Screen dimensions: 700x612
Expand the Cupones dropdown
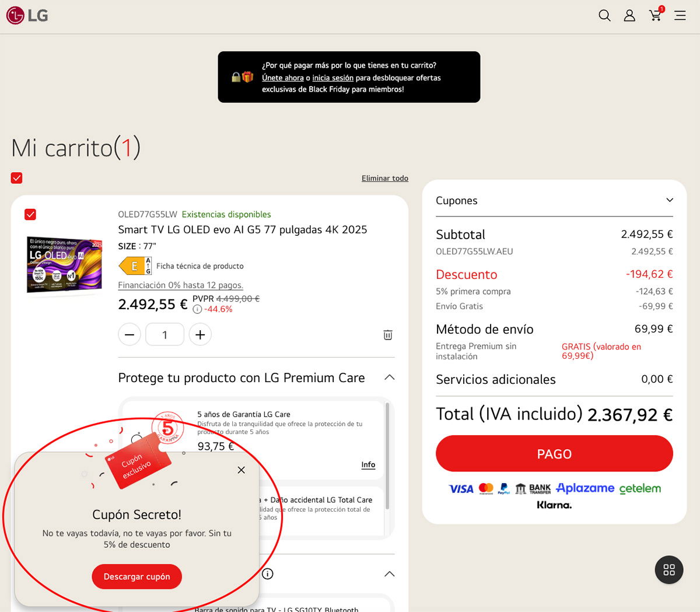click(670, 200)
